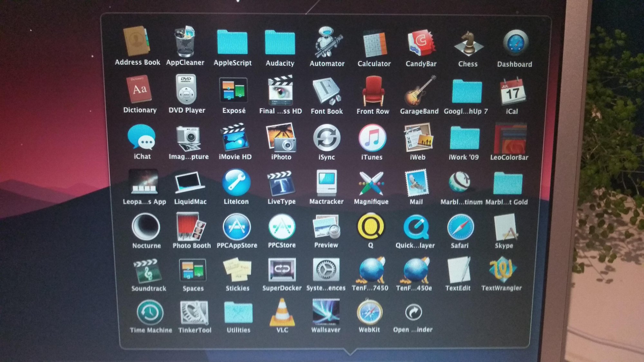Launch Photo Booth icon
Image resolution: width=644 pixels, height=362 pixels.
[191, 227]
